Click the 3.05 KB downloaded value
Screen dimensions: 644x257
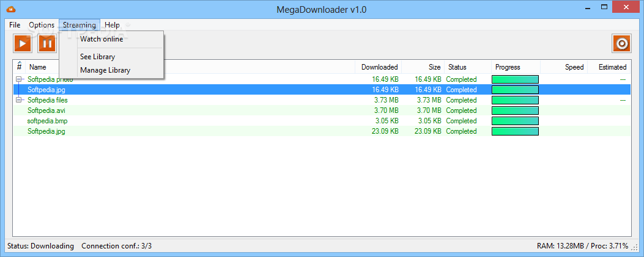387,121
